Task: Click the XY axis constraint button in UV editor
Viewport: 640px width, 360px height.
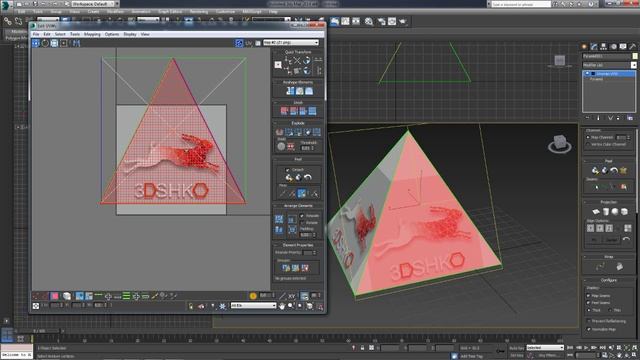Action: [291, 296]
